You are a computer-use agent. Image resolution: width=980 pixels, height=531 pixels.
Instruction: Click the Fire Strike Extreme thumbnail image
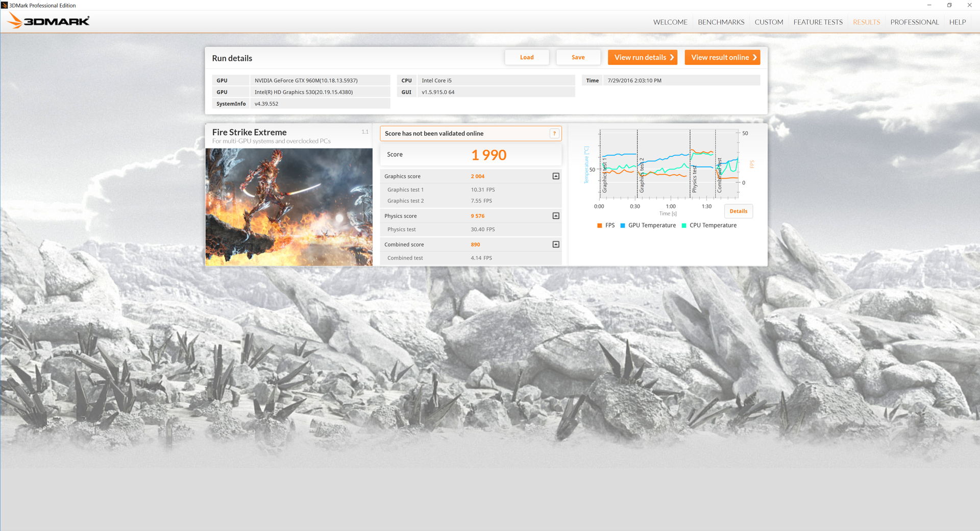pos(289,207)
